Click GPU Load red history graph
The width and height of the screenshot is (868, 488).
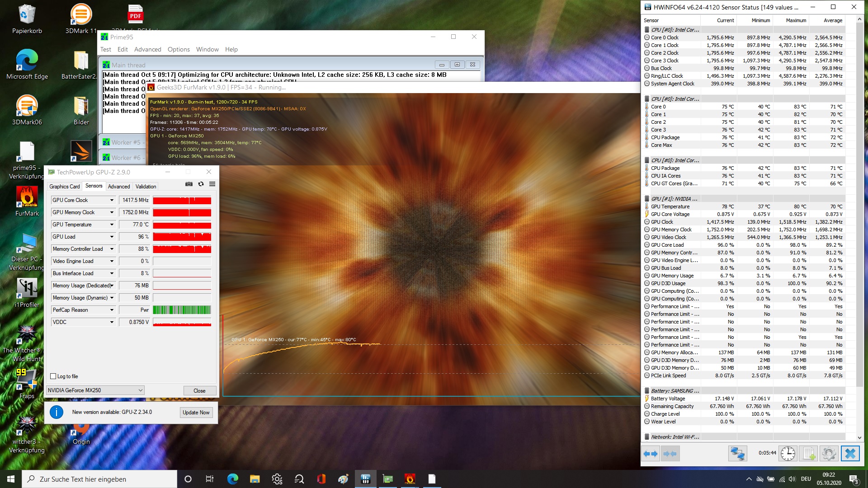(182, 237)
